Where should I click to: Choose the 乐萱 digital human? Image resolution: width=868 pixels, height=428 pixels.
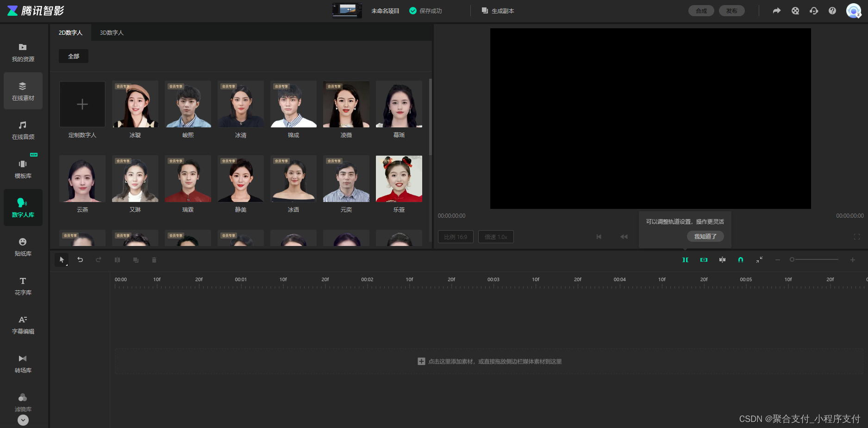point(399,179)
